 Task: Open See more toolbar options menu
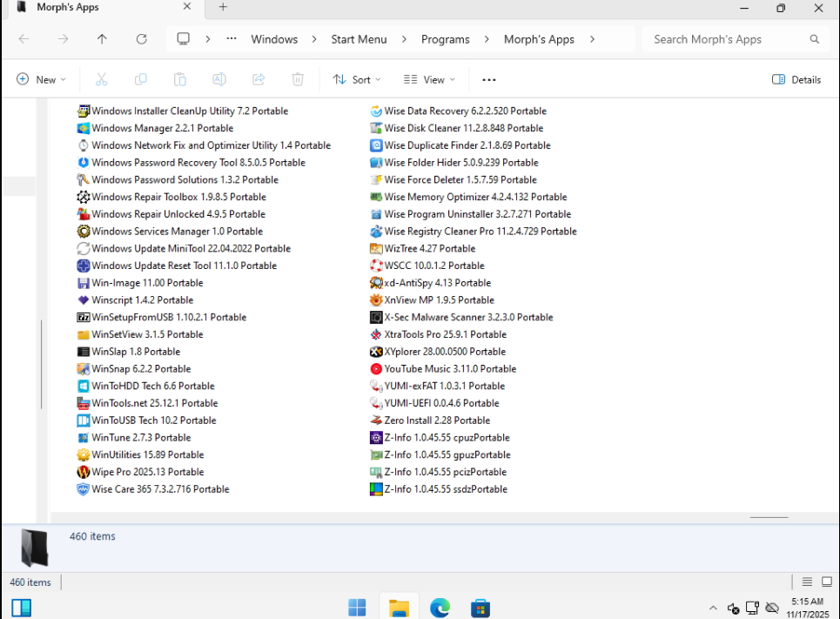click(489, 79)
